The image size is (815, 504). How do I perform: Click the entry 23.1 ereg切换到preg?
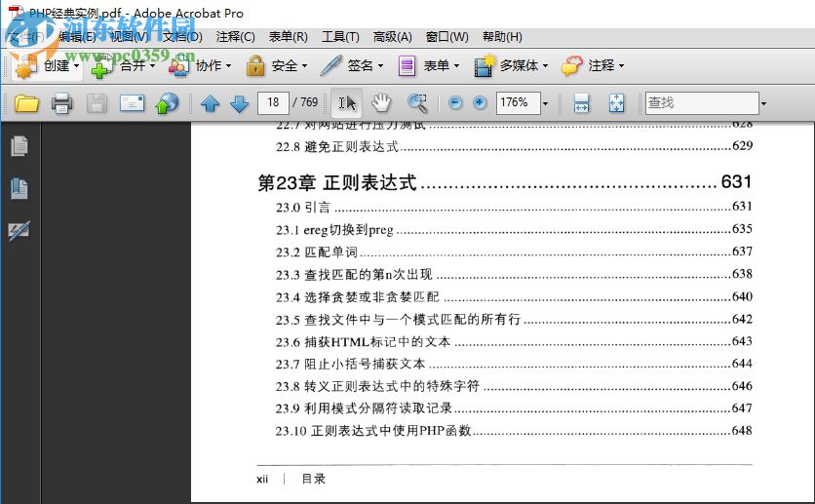[x=334, y=230]
